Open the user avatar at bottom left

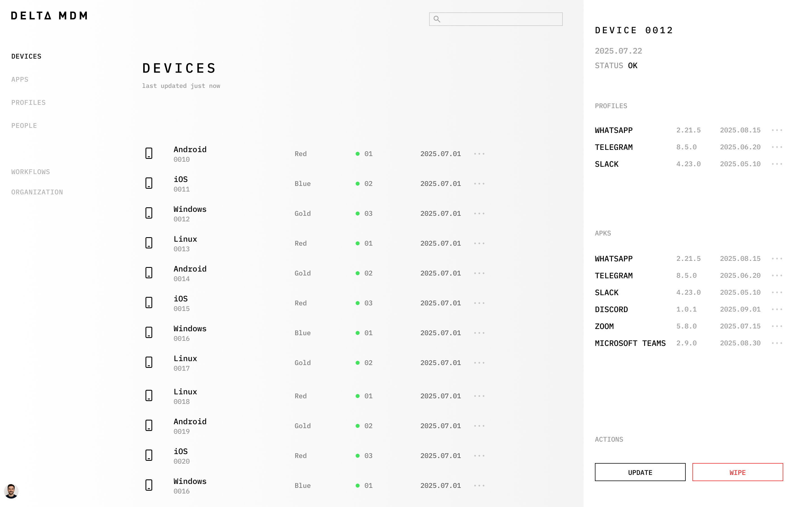tap(11, 491)
